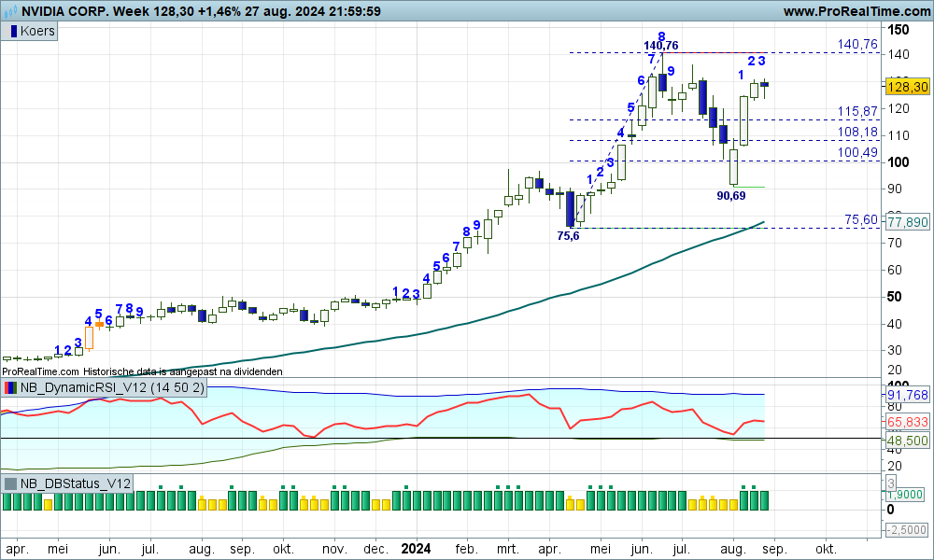Click the 91,768 upper band value label
The height and width of the screenshot is (560, 934).
click(906, 395)
